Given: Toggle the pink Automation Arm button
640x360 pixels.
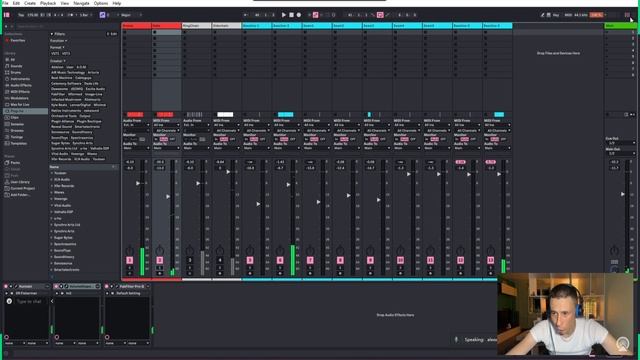Looking at the screenshot, I should tap(316, 15).
